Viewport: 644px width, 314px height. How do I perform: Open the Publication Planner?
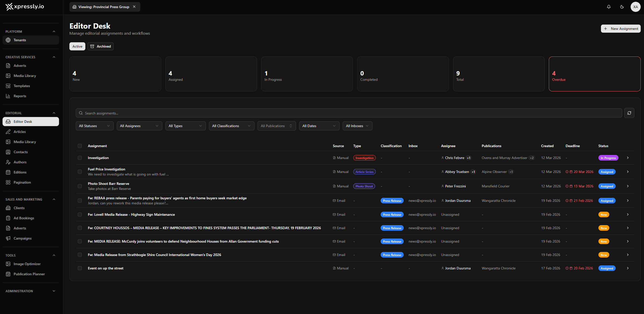tap(29, 274)
